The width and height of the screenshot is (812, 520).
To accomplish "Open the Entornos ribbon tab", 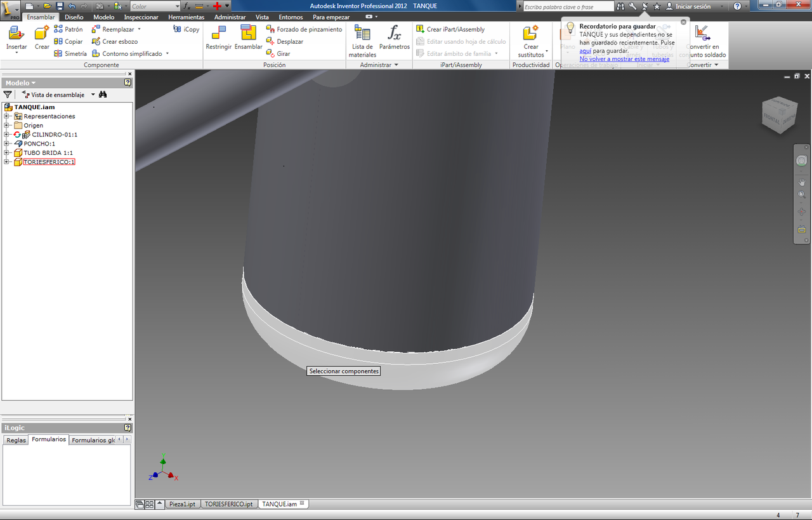I will pos(291,17).
